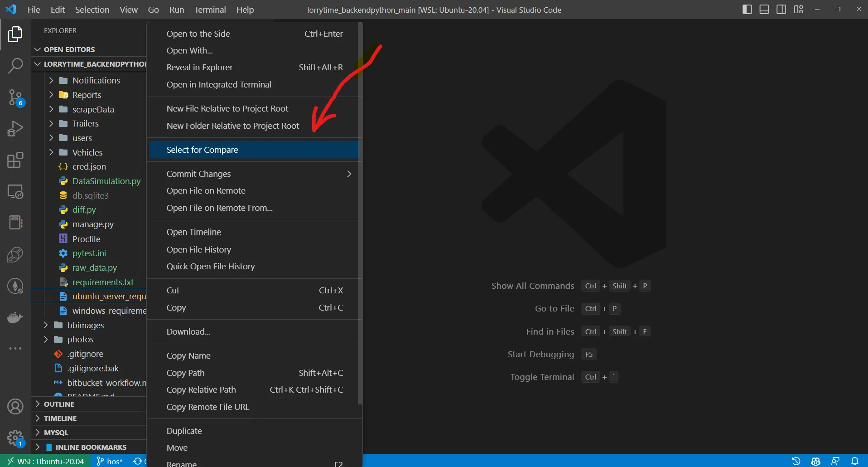The width and height of the screenshot is (868, 467).
Task: Open the Ethereum icon in the activity bar
Action: tap(15, 286)
